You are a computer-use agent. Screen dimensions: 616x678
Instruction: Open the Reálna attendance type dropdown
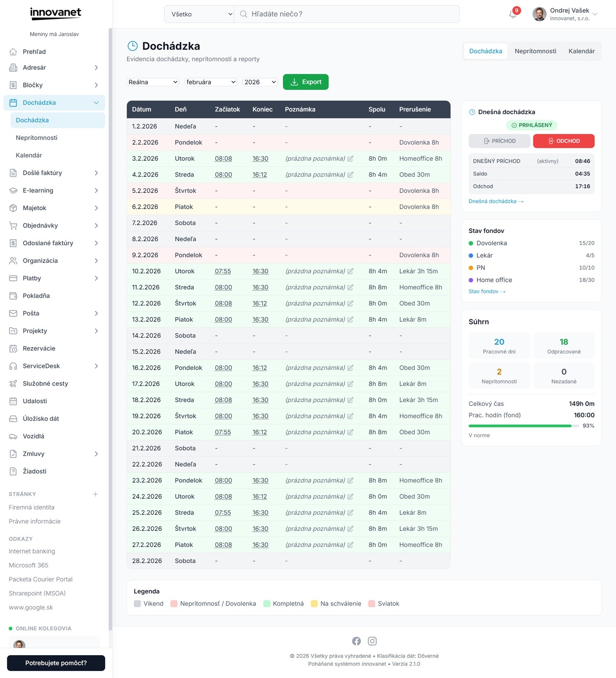(x=153, y=82)
